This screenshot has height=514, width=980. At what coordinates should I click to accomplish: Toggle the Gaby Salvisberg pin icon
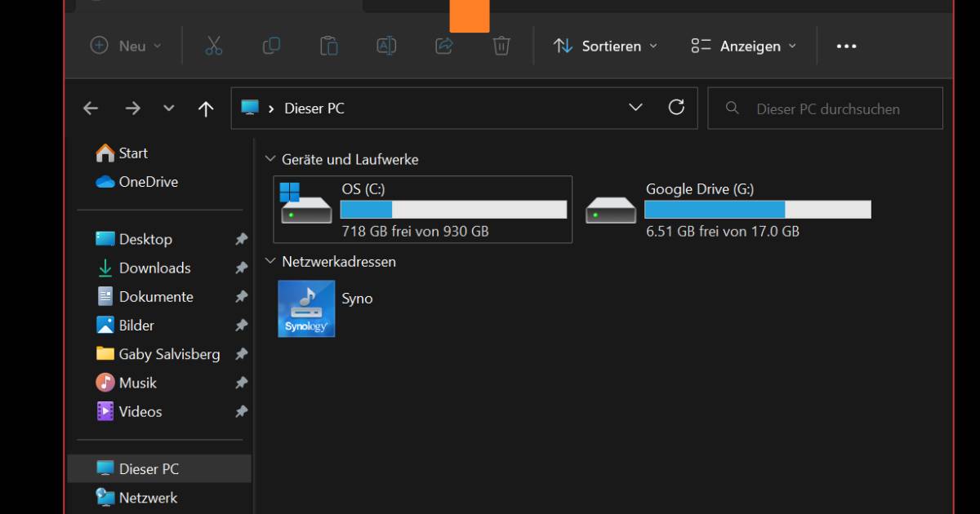pos(241,353)
